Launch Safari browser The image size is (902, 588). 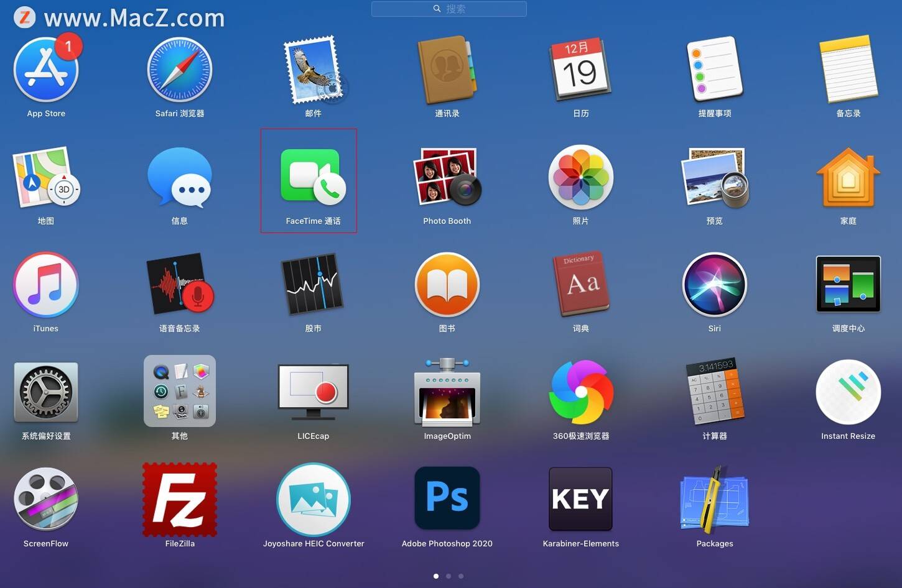180,70
